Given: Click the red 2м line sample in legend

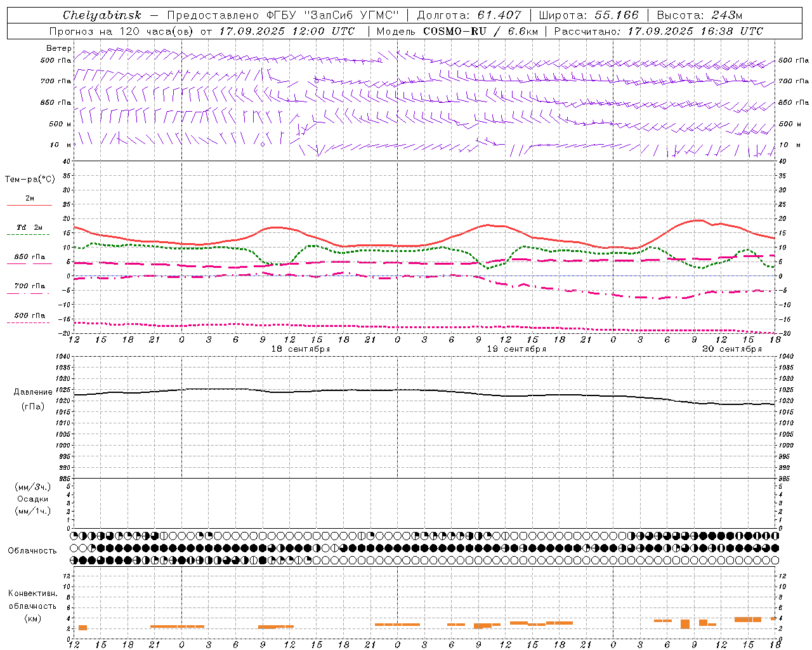Looking at the screenshot, I should point(29,205).
